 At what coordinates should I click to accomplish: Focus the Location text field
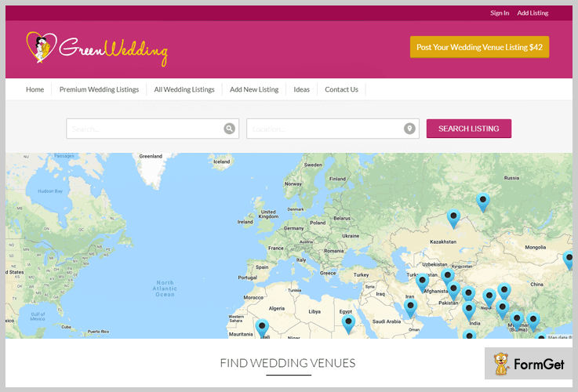click(x=333, y=129)
